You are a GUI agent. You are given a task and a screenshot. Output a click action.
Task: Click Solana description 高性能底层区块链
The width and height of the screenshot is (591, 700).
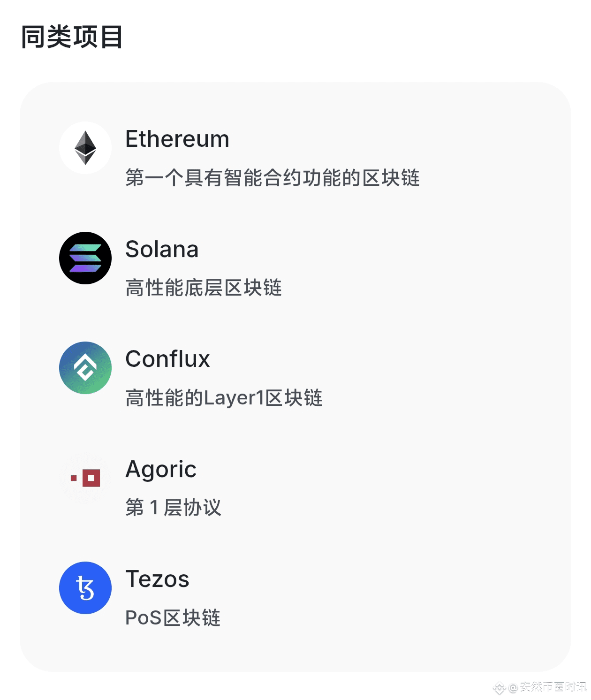[203, 288]
